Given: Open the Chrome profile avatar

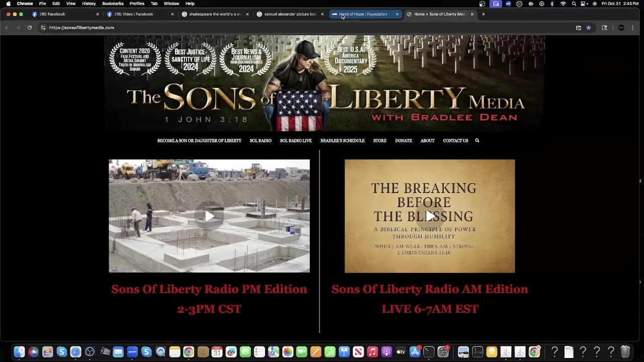Looking at the screenshot, I should click(x=621, y=28).
